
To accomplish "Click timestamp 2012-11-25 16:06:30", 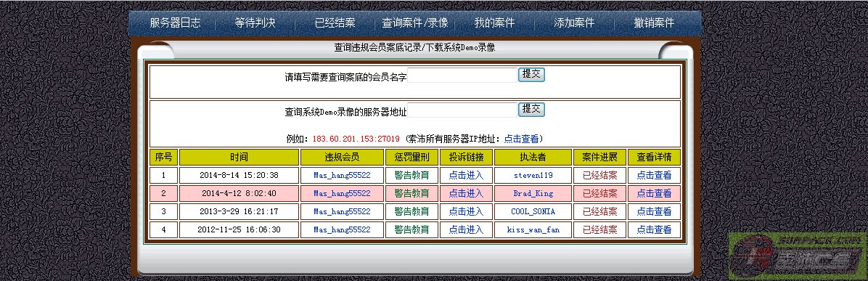I will coord(239,229).
